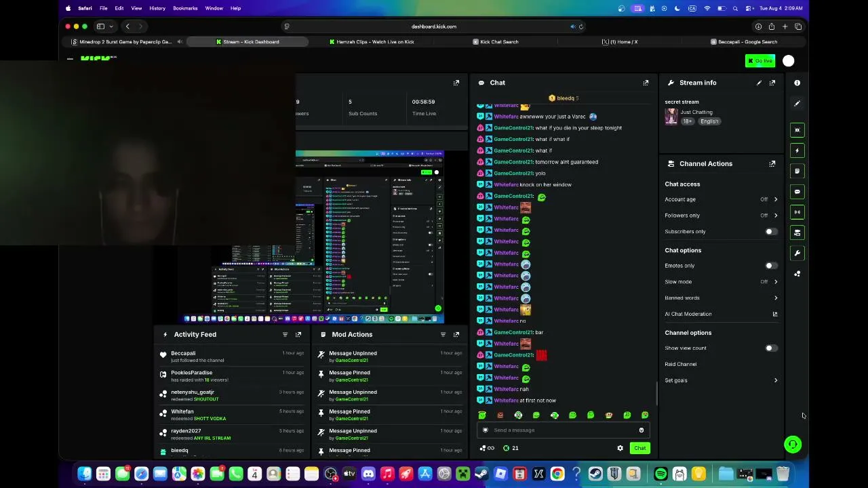Toggle the stream preview widget in the sidebar

point(797,130)
